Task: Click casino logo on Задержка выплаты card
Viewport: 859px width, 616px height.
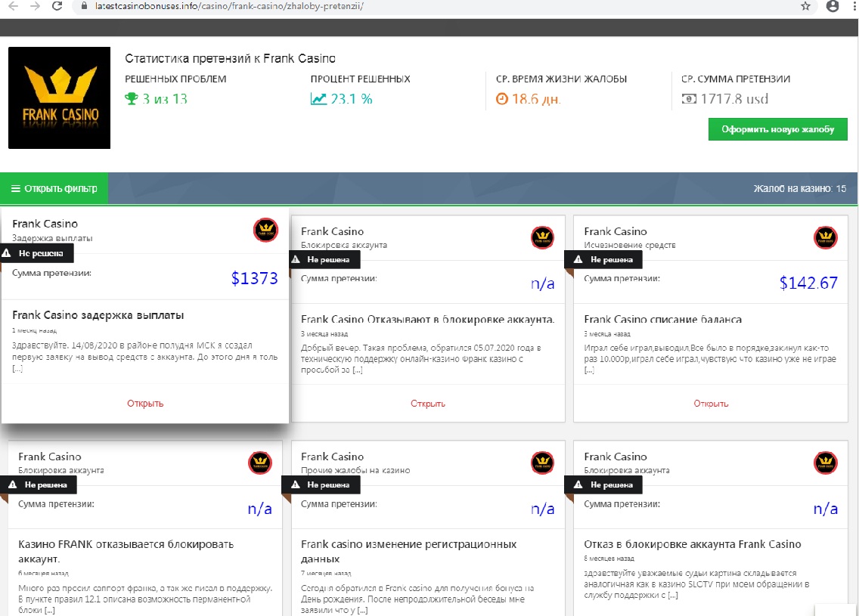Action: (x=265, y=230)
